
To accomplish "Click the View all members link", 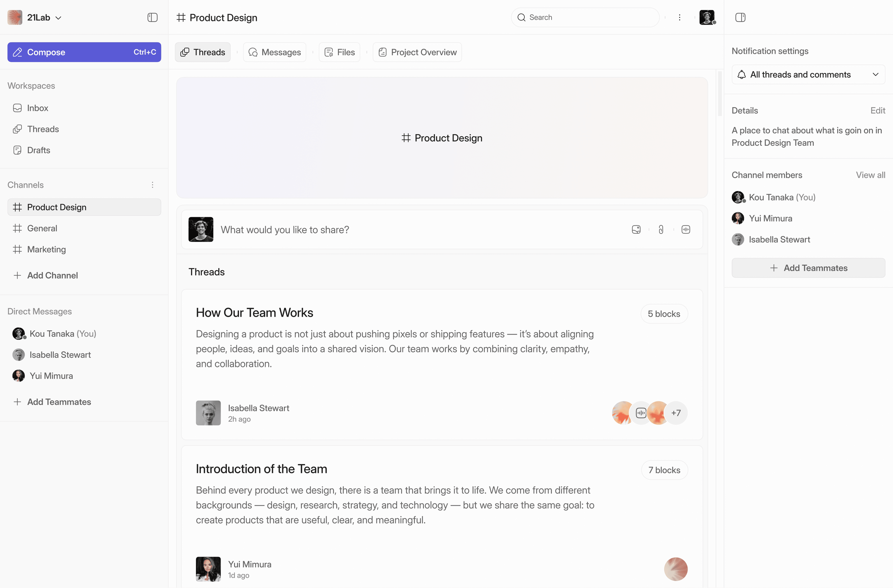I will pos(870,175).
